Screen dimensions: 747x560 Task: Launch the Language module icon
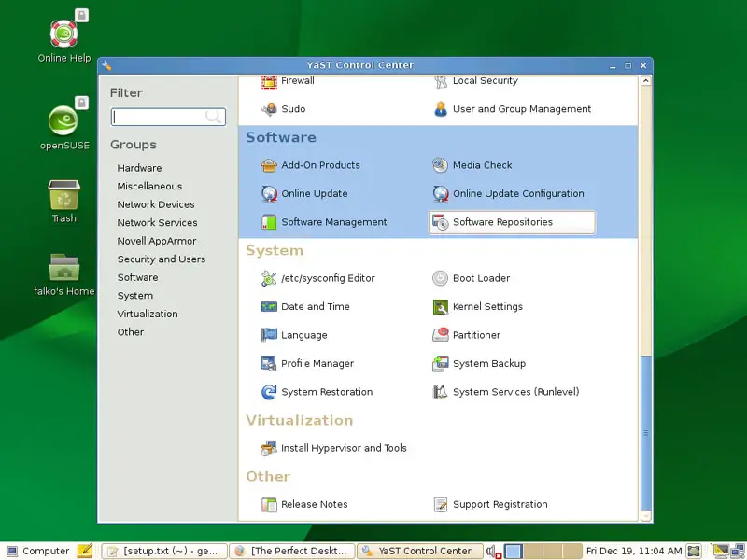(x=269, y=335)
